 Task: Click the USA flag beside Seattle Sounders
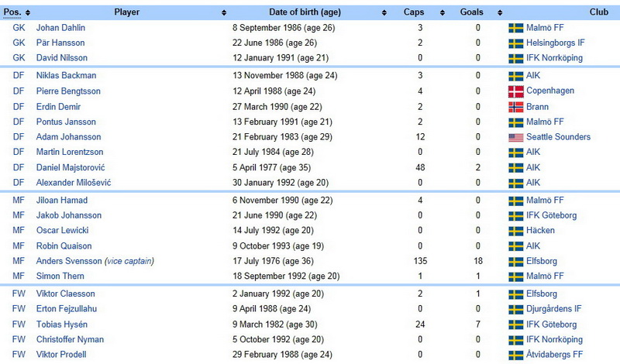tap(515, 138)
